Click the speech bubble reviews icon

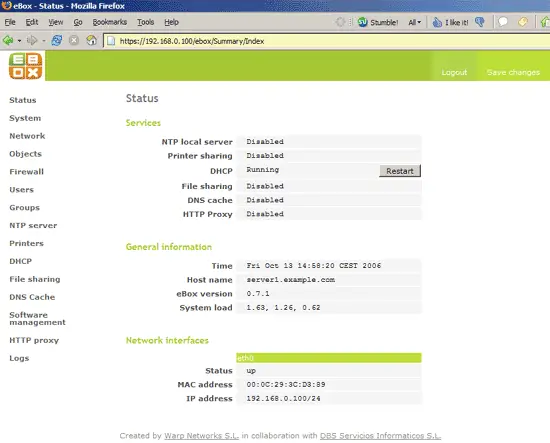[503, 22]
